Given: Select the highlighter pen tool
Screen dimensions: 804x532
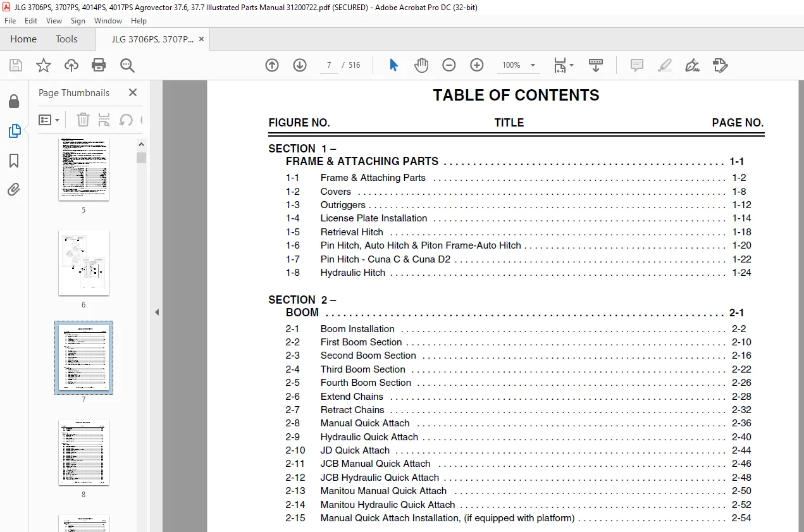Looking at the screenshot, I should (x=665, y=65).
